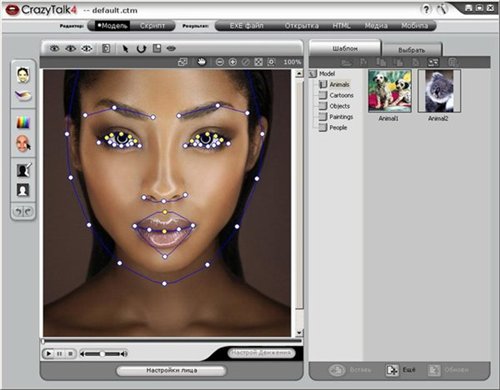Click the first dimmed template toolbar icon

346,62
